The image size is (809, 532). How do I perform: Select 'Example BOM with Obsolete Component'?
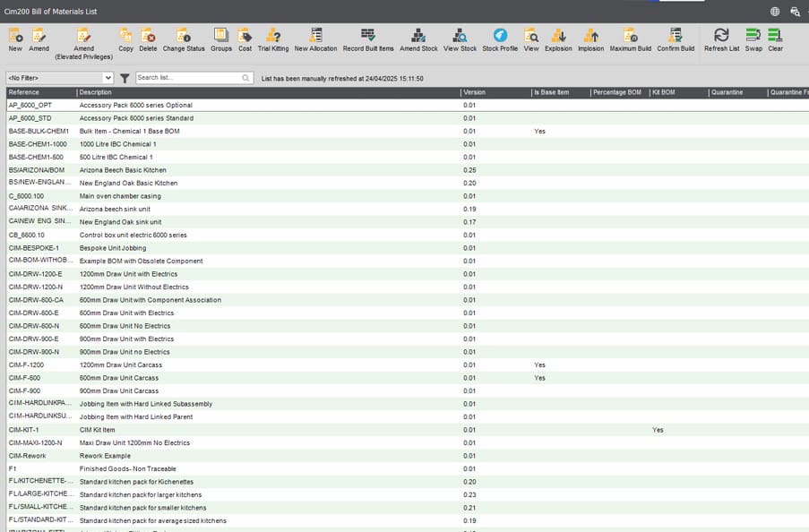(x=141, y=262)
